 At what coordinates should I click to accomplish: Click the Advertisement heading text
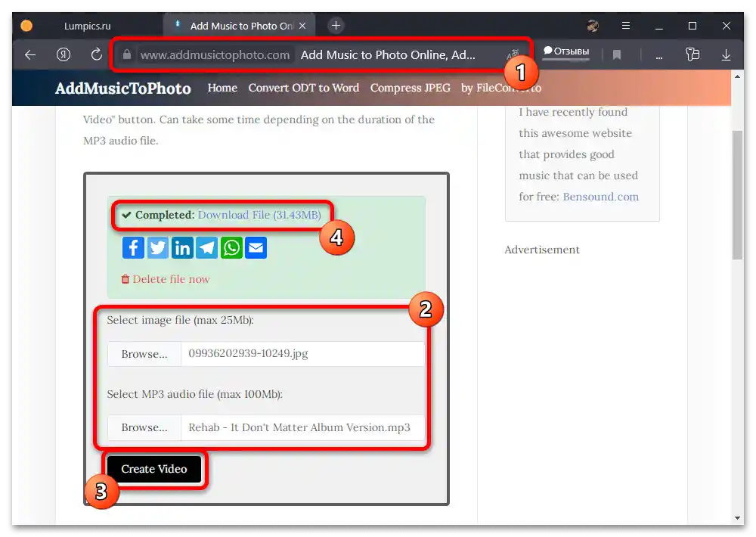pyautogui.click(x=542, y=250)
